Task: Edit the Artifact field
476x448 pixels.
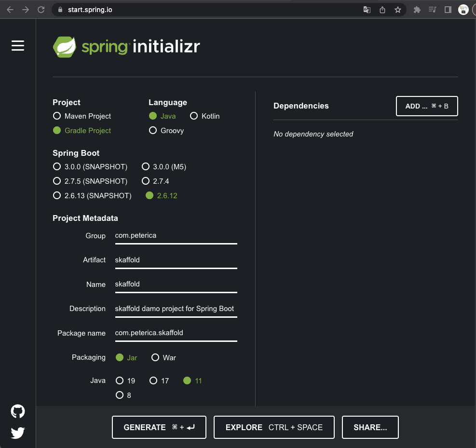Action: [x=176, y=260]
